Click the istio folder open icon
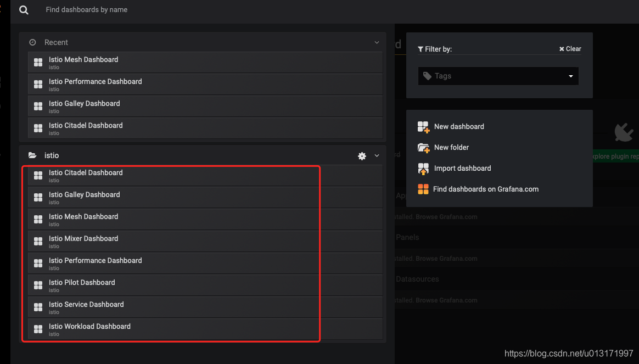 32,155
